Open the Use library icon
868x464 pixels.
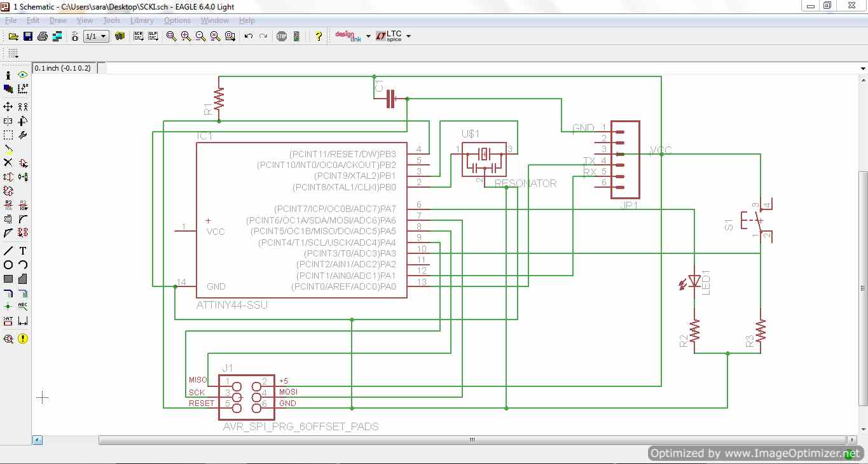(x=120, y=36)
